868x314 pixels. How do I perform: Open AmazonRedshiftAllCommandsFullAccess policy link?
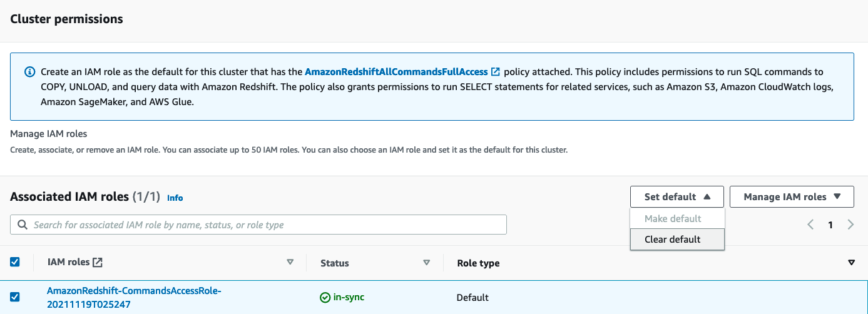(x=396, y=72)
